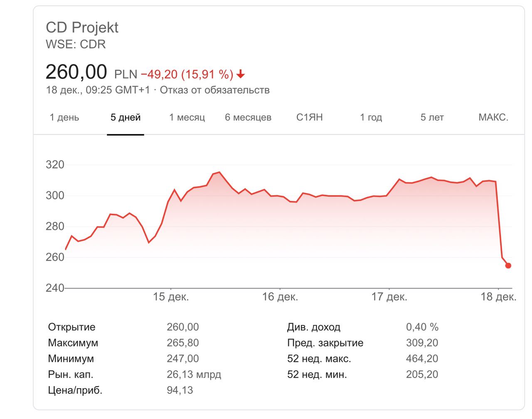The image size is (532, 419).
Task: Click the Пред. закрытие value 309,20
Action: 422,343
